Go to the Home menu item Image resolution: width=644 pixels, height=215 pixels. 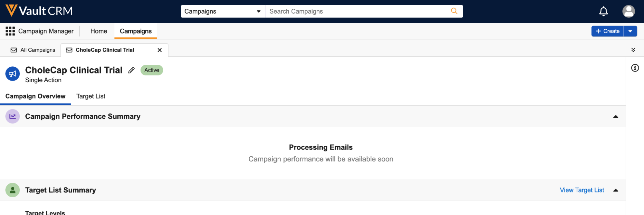tap(99, 31)
